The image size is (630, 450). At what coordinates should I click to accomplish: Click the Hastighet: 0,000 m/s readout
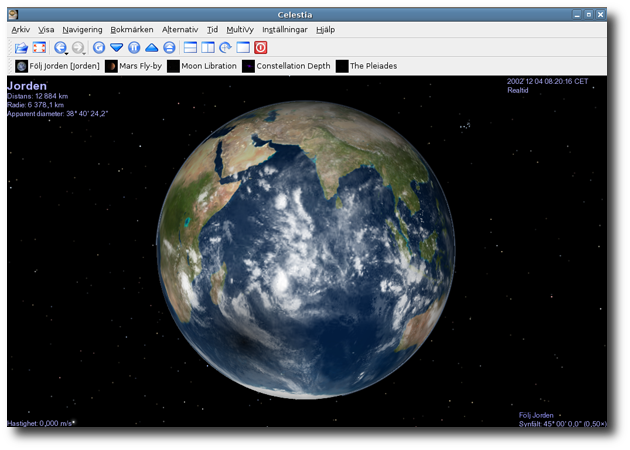point(41,423)
